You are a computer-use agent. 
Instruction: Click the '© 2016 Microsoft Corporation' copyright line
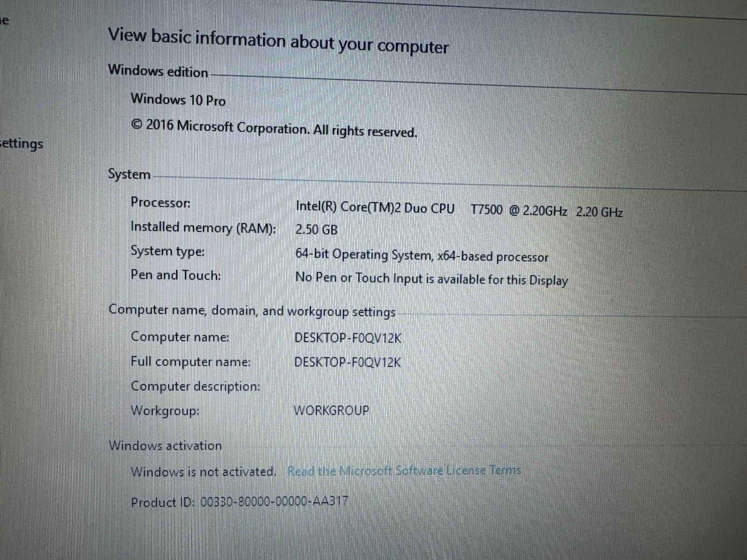(274, 128)
